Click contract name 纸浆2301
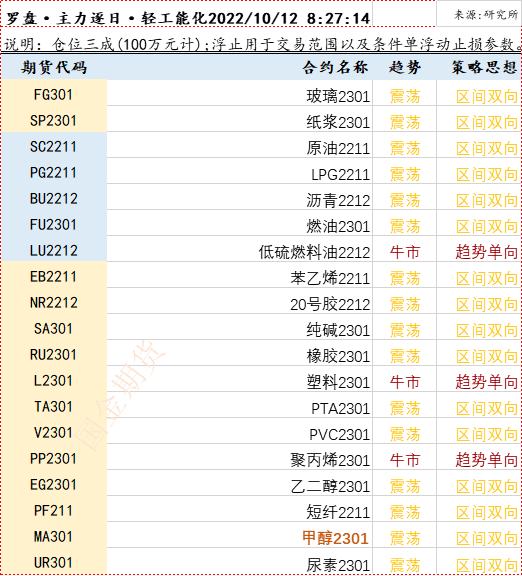Viewport: 522px width, 576px height. pyautogui.click(x=338, y=122)
